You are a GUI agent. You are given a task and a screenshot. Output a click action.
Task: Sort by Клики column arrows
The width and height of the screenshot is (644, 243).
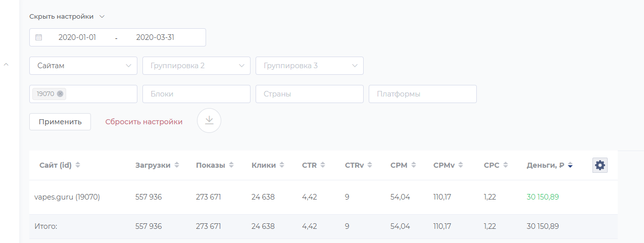pos(282,165)
